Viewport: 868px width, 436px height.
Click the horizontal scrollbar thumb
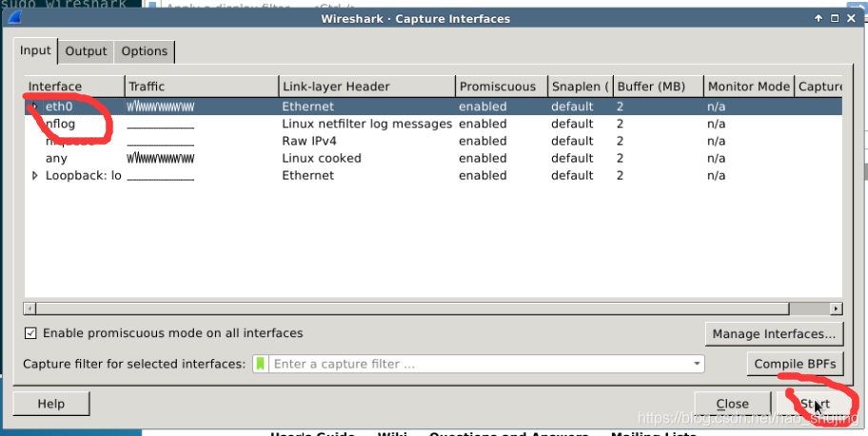click(x=412, y=308)
